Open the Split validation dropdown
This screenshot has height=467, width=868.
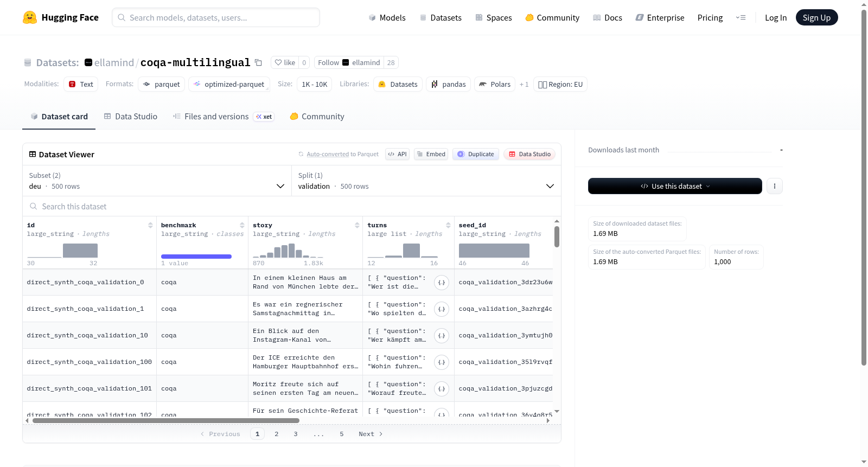coord(426,181)
